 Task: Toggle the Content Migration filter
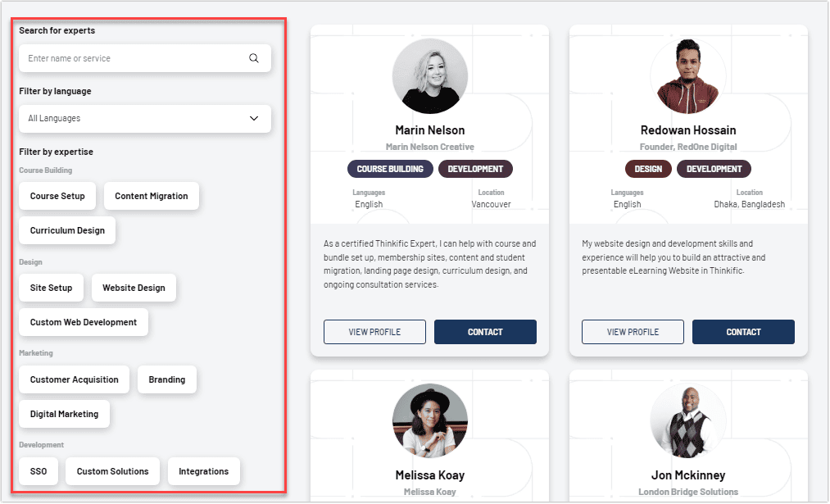152,196
